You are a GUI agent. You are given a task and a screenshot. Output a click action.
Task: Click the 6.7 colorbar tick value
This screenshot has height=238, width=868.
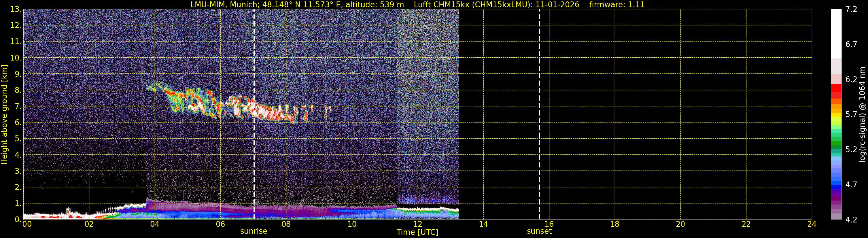click(x=851, y=44)
